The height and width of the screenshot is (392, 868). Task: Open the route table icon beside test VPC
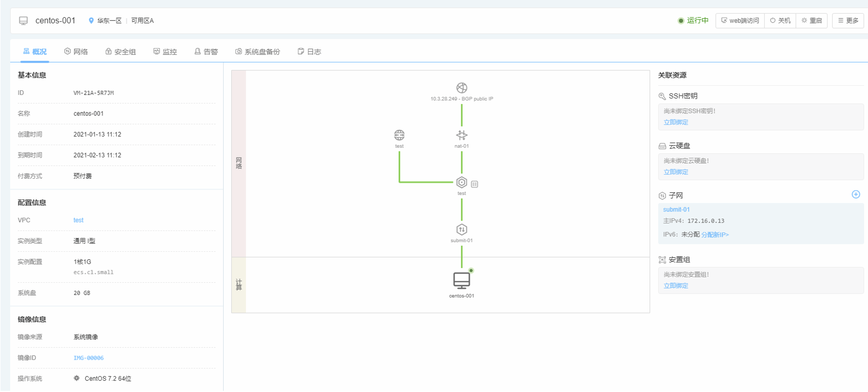[x=474, y=184]
